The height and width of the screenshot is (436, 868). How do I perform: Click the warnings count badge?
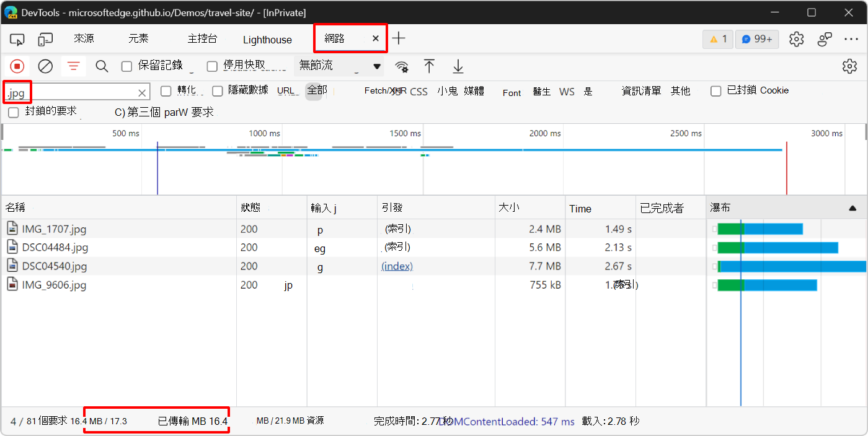(717, 39)
